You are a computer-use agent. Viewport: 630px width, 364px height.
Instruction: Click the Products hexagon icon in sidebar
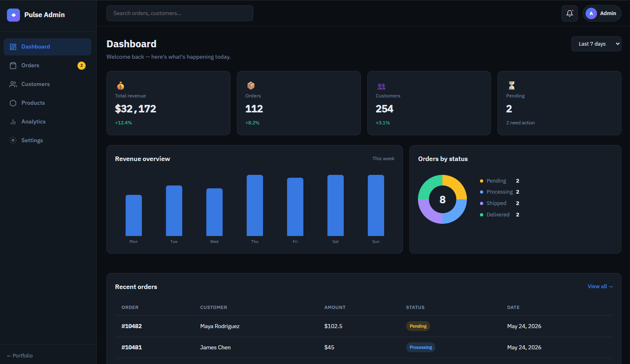coord(13,103)
